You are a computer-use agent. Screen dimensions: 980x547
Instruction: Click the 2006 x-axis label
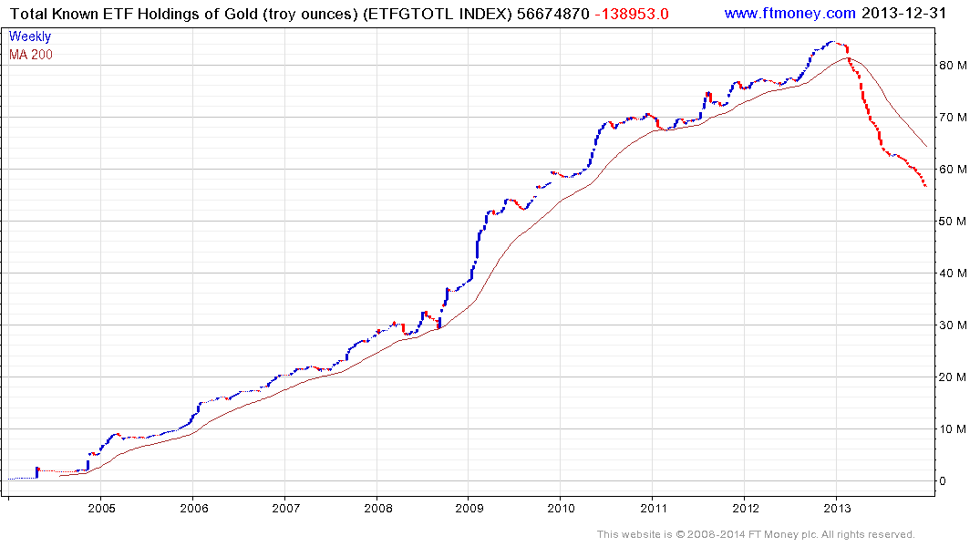pos(194,508)
